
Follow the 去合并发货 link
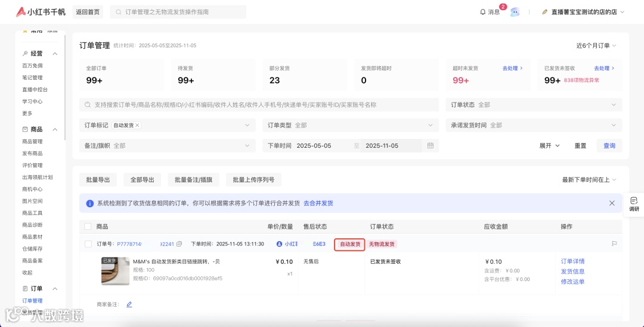point(318,203)
